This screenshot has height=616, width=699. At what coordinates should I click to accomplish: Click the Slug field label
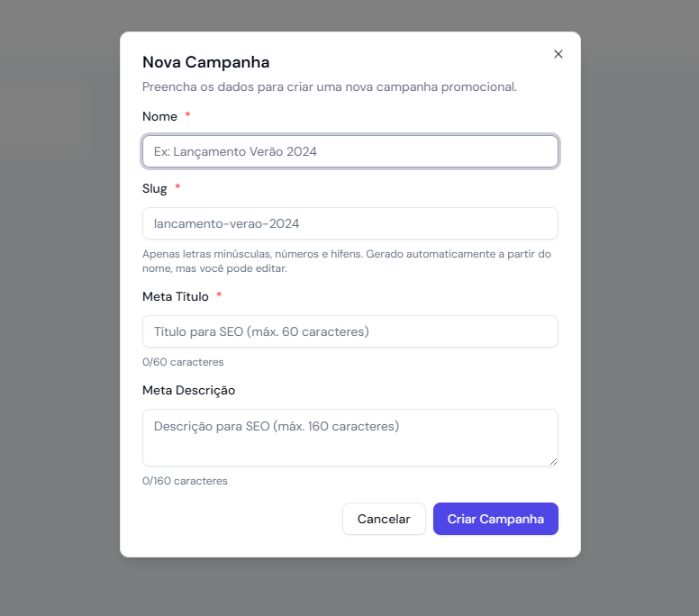click(154, 188)
